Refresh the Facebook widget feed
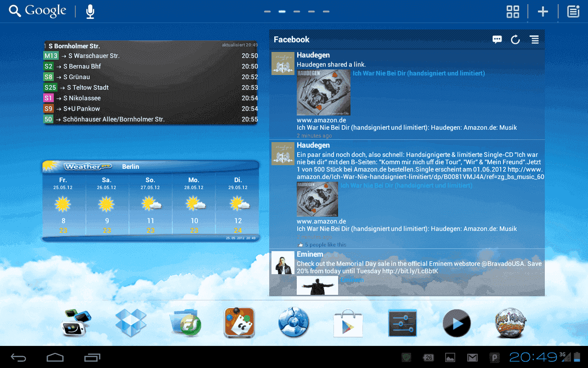588x368 pixels. 515,40
